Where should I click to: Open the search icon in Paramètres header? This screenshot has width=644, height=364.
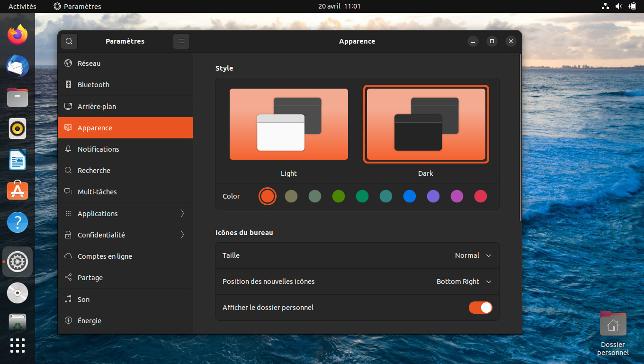[x=69, y=41]
